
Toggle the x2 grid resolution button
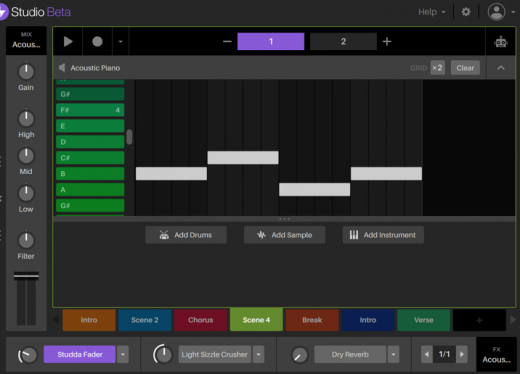click(437, 68)
